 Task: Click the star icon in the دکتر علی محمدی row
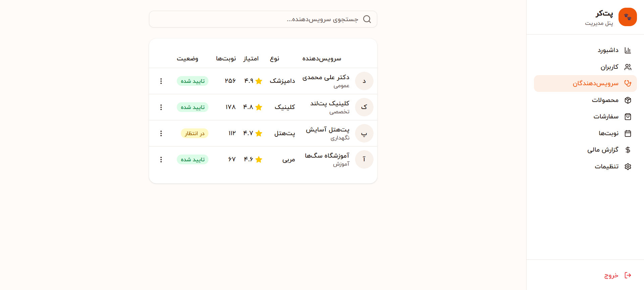point(259,81)
